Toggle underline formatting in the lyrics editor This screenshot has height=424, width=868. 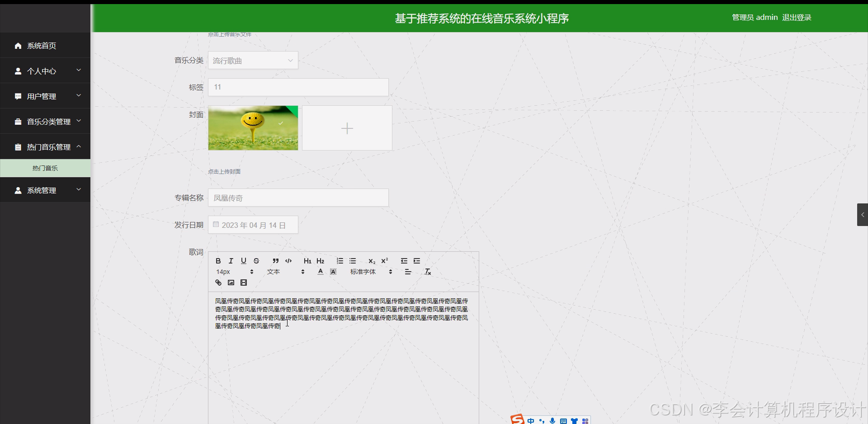(244, 261)
